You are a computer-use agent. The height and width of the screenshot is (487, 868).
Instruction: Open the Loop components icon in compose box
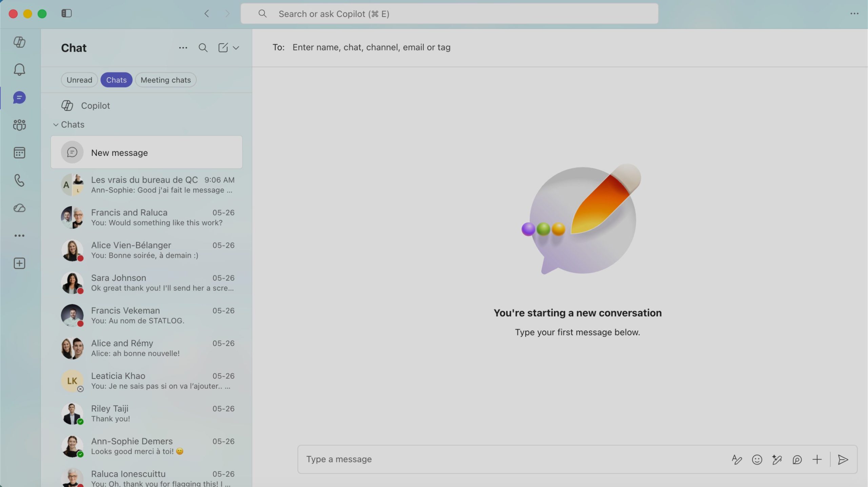[x=797, y=460]
